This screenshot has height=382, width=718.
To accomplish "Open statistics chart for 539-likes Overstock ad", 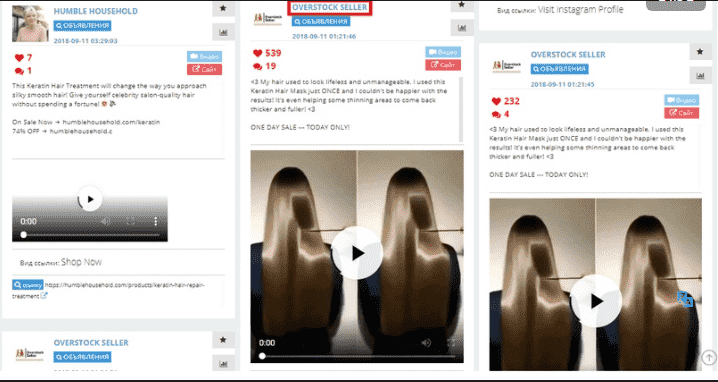I will (462, 28).
